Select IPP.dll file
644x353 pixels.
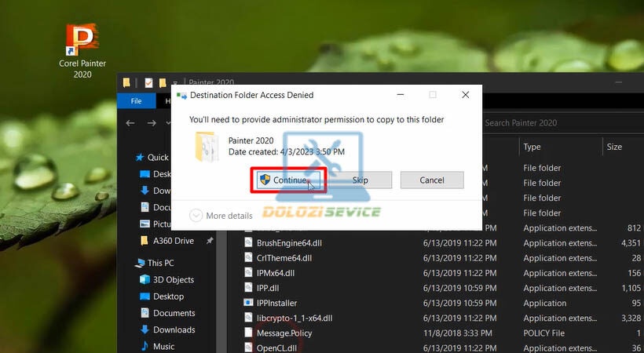(268, 288)
